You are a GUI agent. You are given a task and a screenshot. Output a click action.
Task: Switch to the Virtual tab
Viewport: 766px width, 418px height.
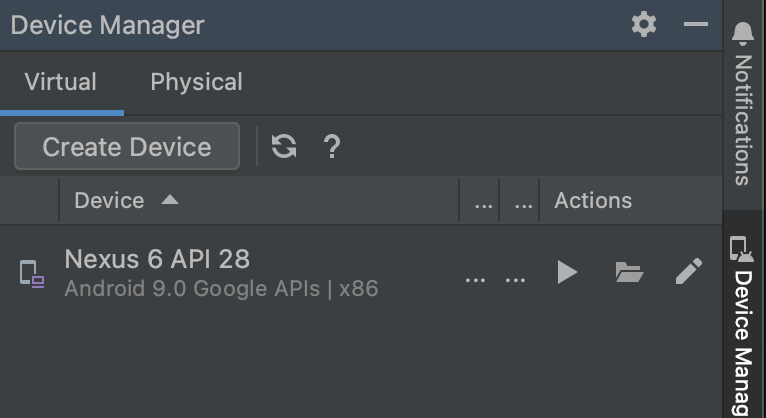[x=61, y=82]
